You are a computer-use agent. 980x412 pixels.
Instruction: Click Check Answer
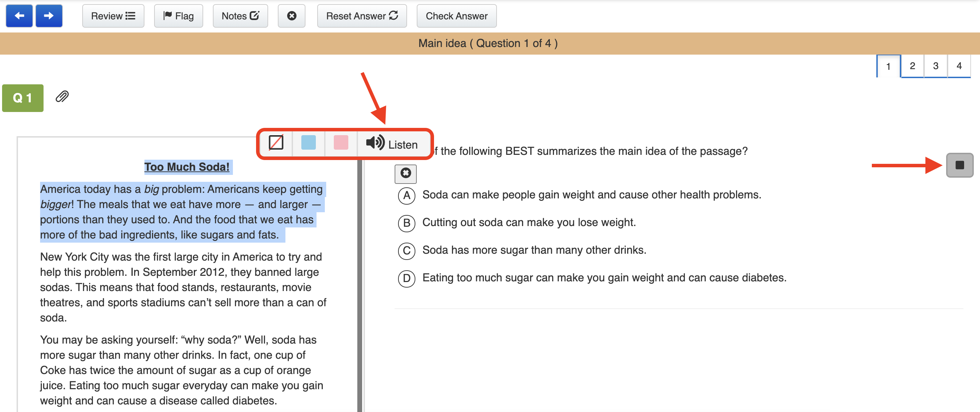[456, 16]
